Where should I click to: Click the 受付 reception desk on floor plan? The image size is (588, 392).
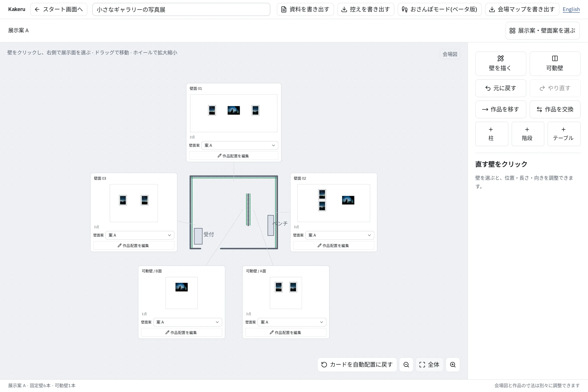point(198,236)
